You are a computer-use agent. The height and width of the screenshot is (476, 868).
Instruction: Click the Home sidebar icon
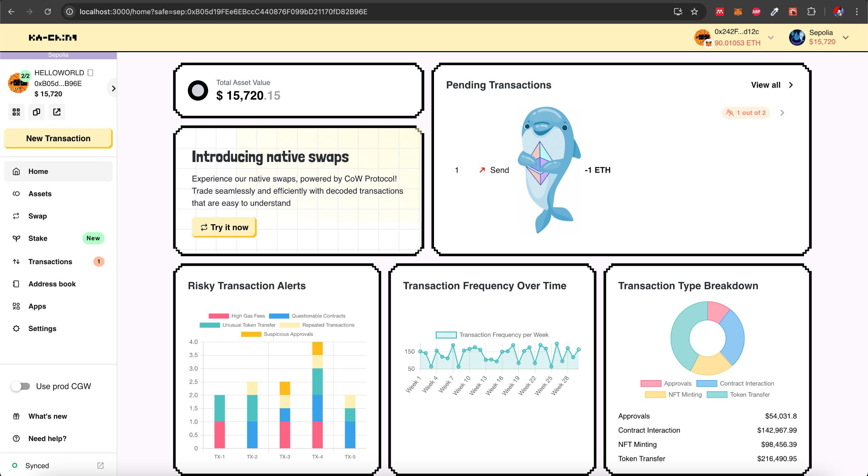(x=16, y=171)
